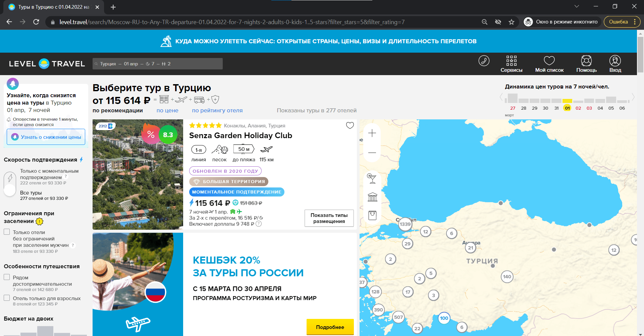Click the top banner about open countries
The height and width of the screenshot is (336, 644).
pos(318,41)
